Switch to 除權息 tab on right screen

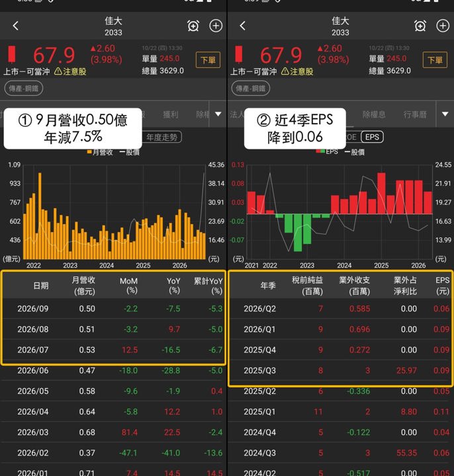click(374, 114)
